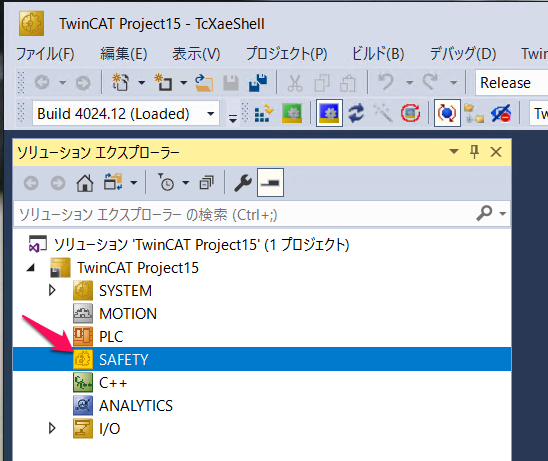Click the Activate Configuration icon
The image size is (548, 461).
click(x=263, y=113)
